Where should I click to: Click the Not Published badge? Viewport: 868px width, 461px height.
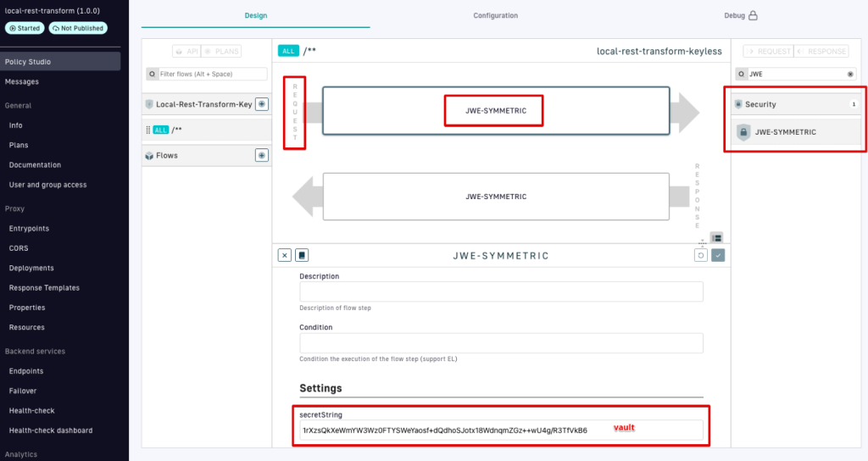coord(78,28)
